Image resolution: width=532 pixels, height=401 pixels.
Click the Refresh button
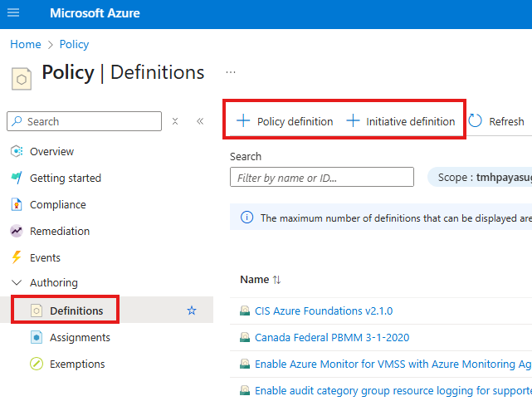point(496,121)
